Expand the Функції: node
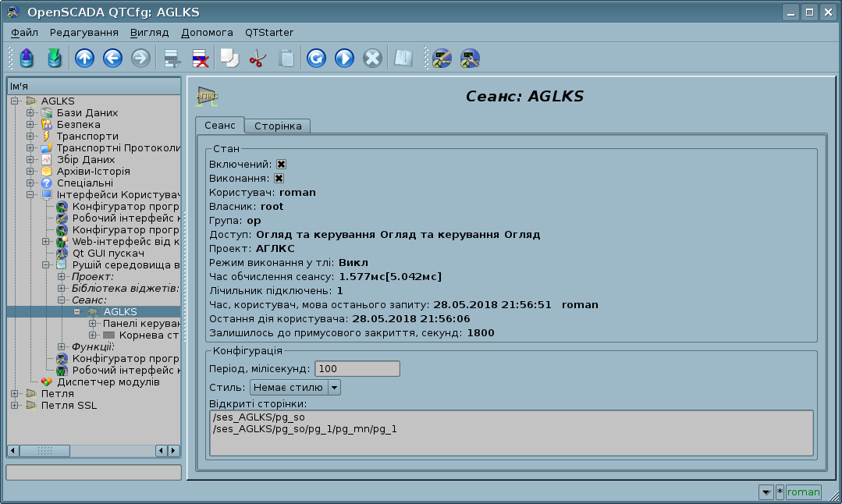 (x=62, y=346)
